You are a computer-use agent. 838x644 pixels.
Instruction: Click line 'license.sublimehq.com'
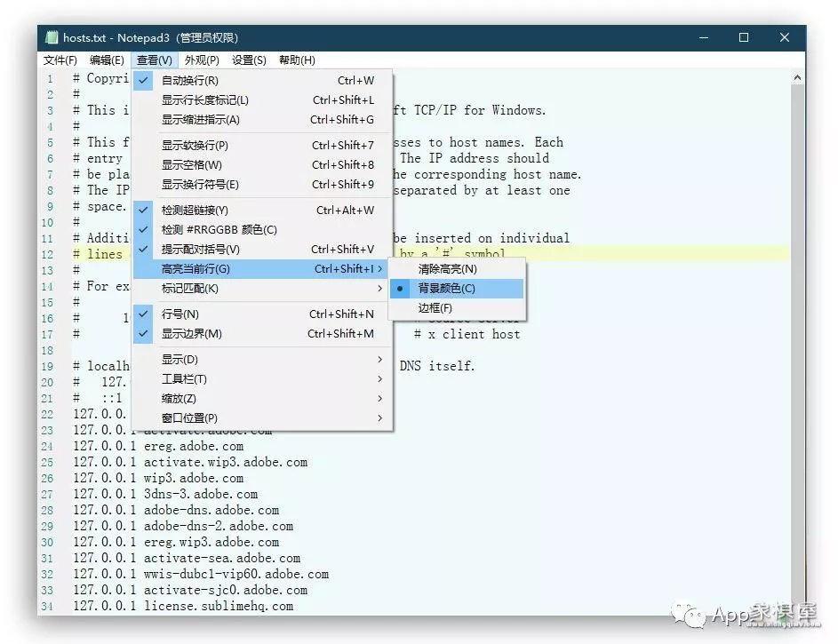(219, 606)
